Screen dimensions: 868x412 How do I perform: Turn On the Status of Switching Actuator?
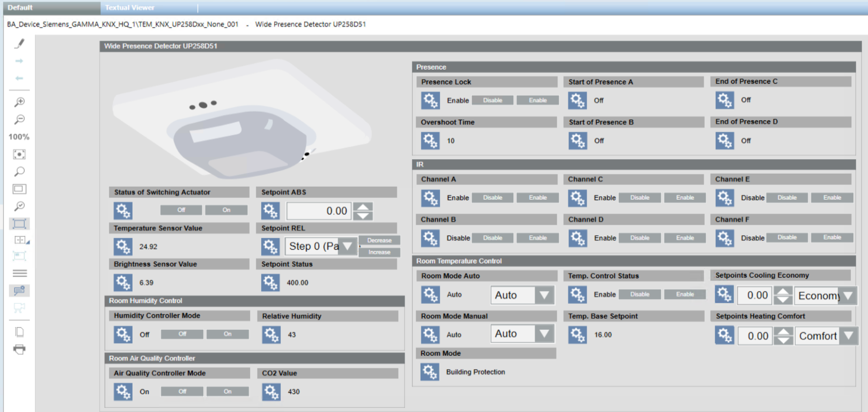[226, 210]
